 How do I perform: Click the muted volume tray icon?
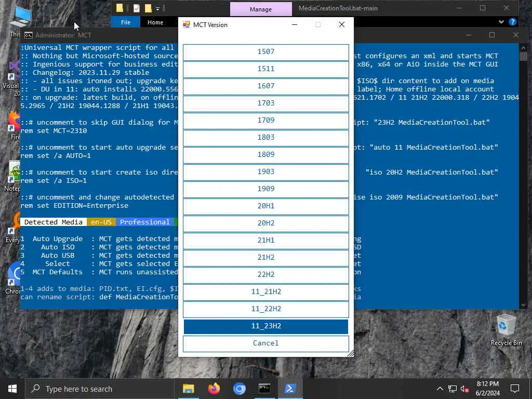pyautogui.click(x=465, y=389)
